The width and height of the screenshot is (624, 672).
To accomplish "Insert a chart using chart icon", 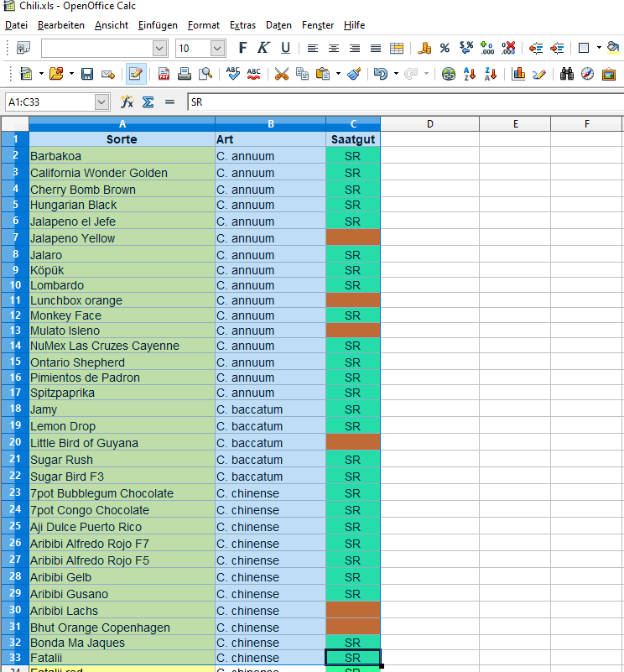I will [x=518, y=74].
